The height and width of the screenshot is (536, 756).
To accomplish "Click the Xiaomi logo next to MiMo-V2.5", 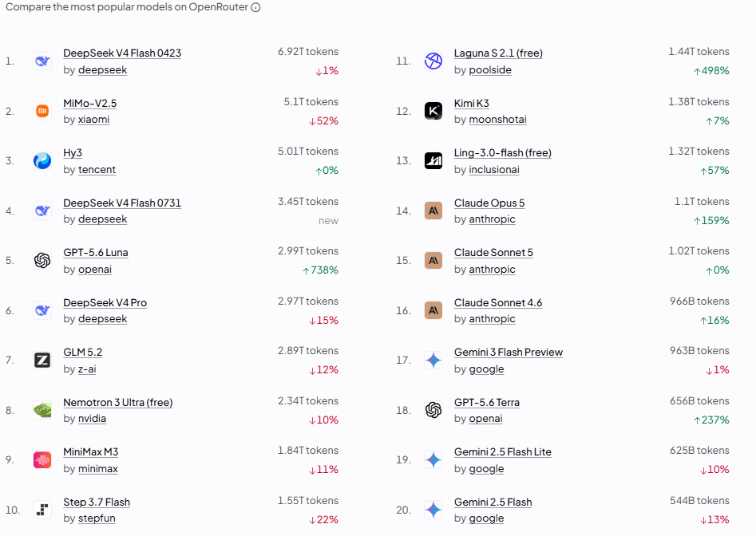I will 42,111.
